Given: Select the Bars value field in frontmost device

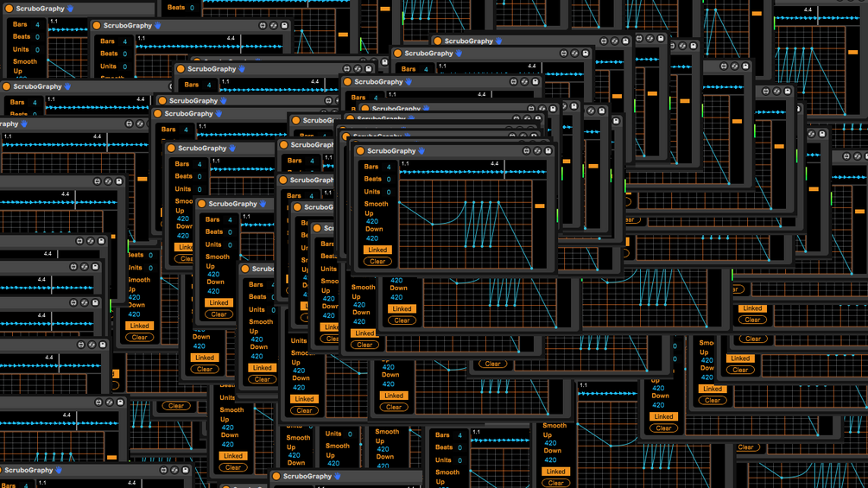Looking at the screenshot, I should (389, 167).
